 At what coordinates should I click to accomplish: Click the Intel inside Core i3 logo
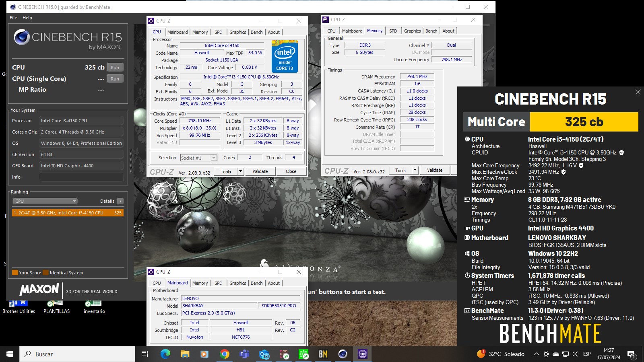(285, 56)
